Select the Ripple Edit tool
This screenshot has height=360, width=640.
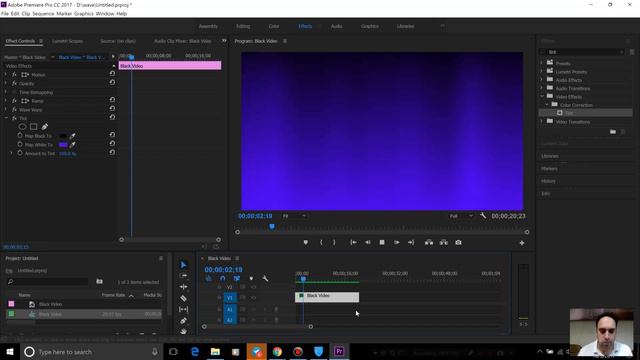pyautogui.click(x=184, y=287)
